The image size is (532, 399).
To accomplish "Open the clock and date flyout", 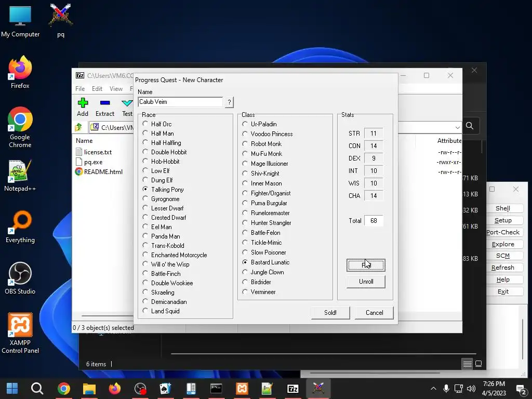I will [494, 389].
